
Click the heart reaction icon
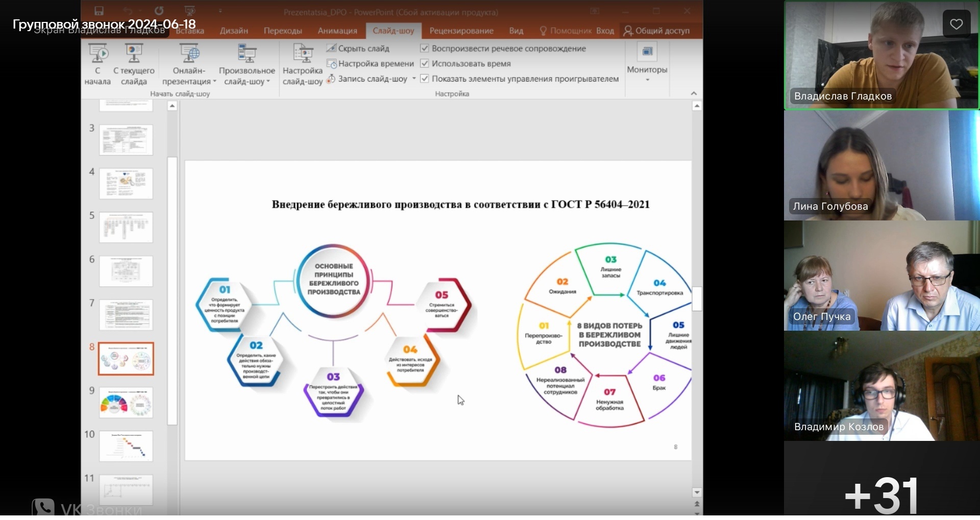point(957,24)
